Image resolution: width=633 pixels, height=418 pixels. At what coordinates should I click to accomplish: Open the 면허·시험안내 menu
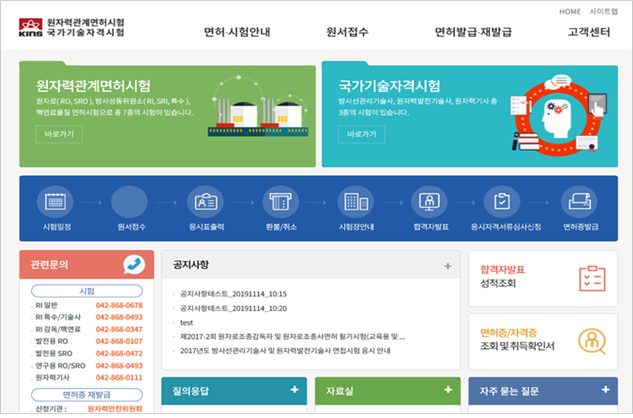tap(237, 32)
